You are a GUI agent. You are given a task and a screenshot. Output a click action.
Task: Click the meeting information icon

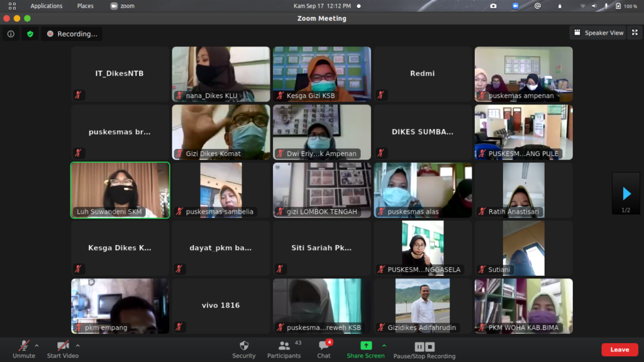click(x=11, y=34)
